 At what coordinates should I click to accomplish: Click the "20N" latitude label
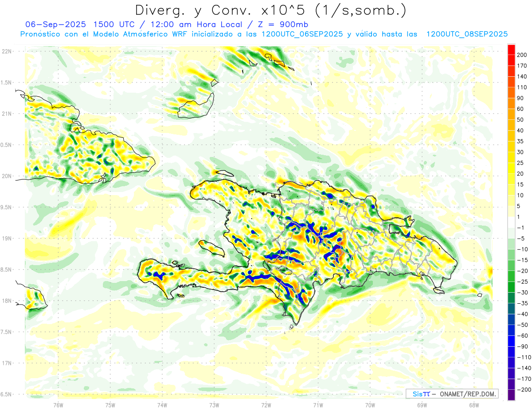[6, 176]
